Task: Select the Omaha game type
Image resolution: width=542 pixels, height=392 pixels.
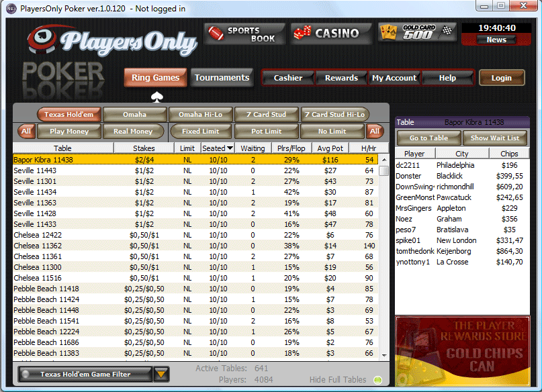Action: tap(134, 114)
